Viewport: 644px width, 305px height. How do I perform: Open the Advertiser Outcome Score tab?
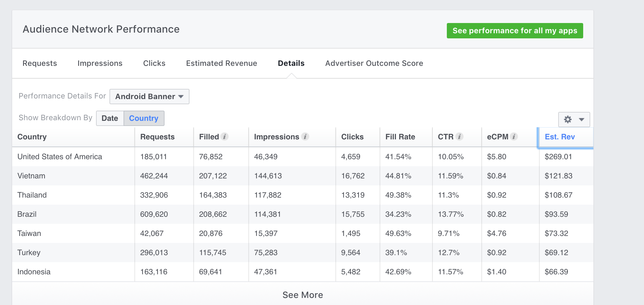(374, 63)
